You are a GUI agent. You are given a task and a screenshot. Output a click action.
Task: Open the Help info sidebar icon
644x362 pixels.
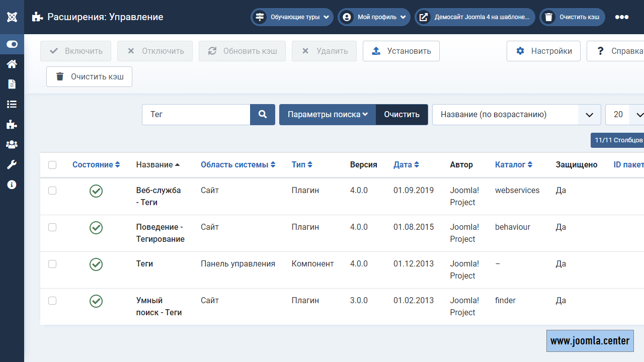pyautogui.click(x=12, y=185)
